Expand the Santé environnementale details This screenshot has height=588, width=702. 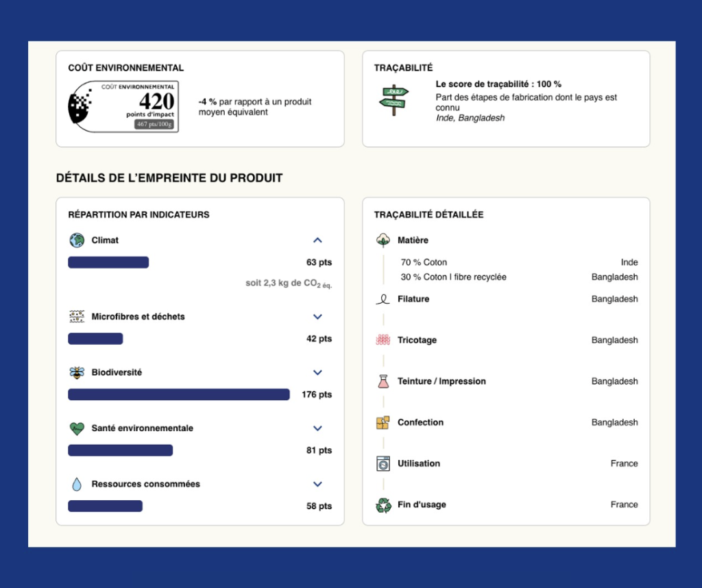click(317, 428)
